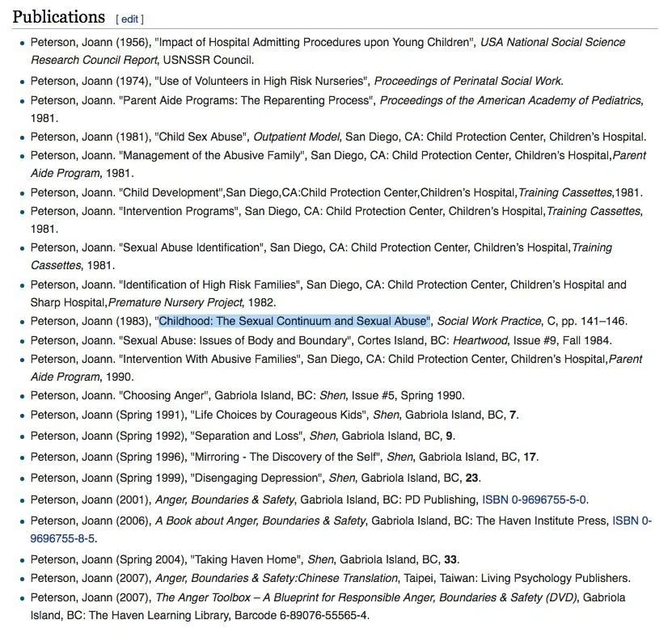Click the bold volume number 23

click(x=471, y=478)
